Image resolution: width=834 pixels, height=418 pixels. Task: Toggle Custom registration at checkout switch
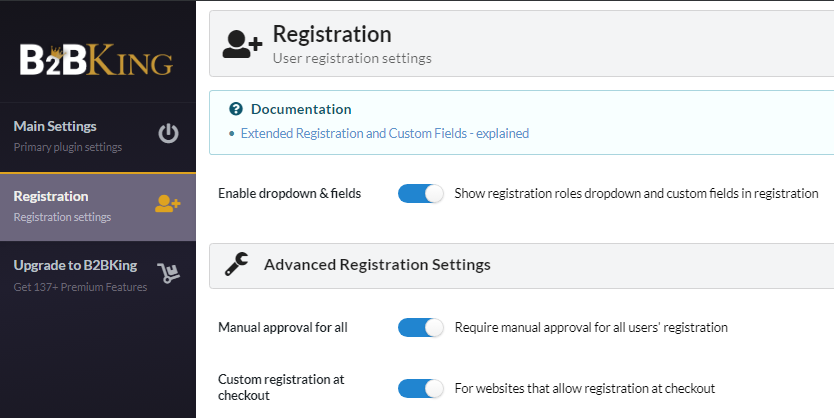[420, 389]
